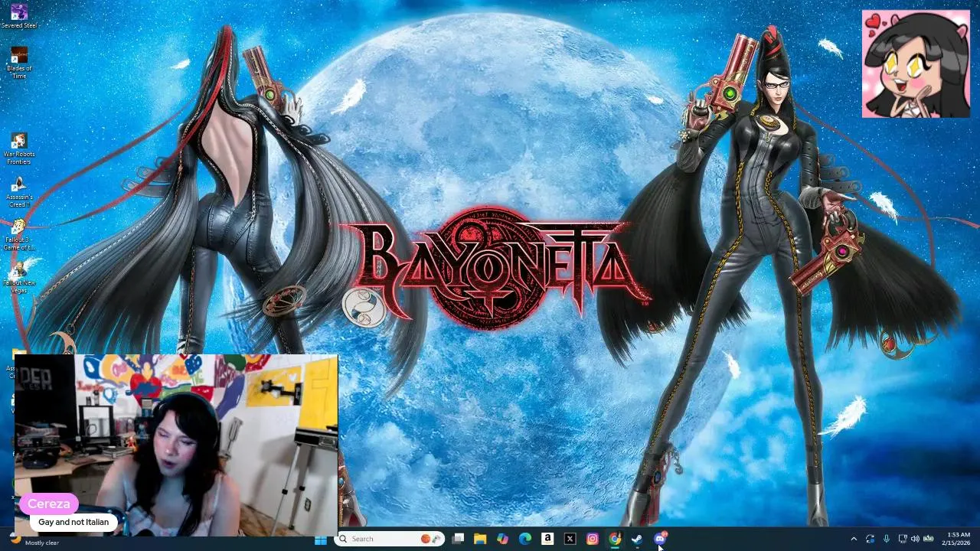Viewport: 980px width, 551px height.
Task: Launch the War Robots Frontiers shortcut
Action: pyautogui.click(x=19, y=148)
